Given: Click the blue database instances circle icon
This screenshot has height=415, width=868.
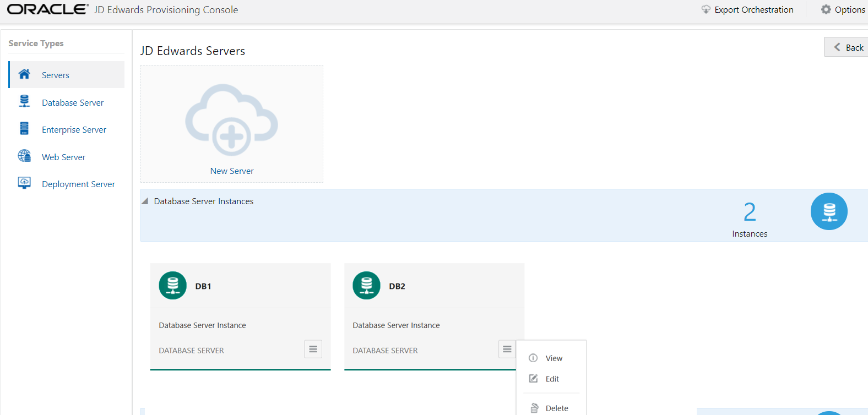Looking at the screenshot, I should click(x=829, y=211).
